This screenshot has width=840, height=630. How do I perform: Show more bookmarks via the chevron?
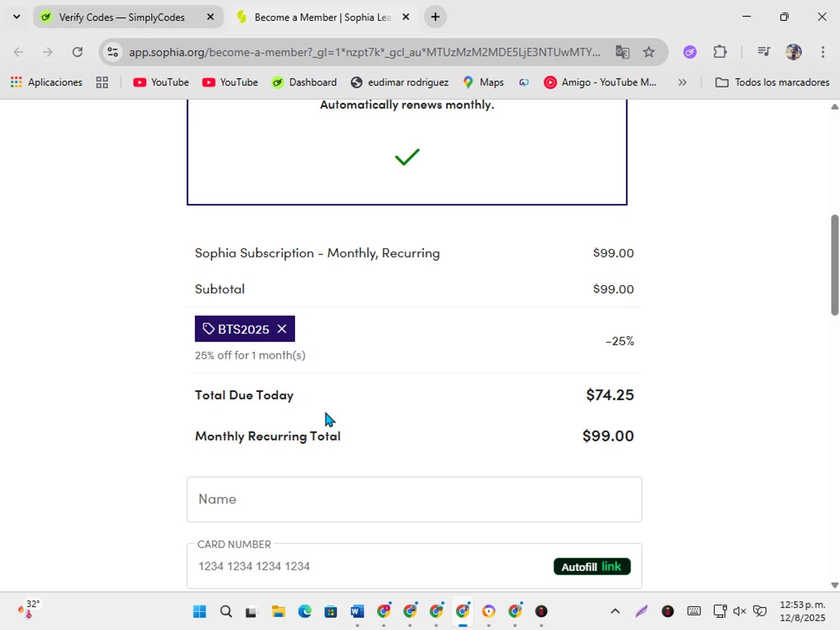coord(682,82)
